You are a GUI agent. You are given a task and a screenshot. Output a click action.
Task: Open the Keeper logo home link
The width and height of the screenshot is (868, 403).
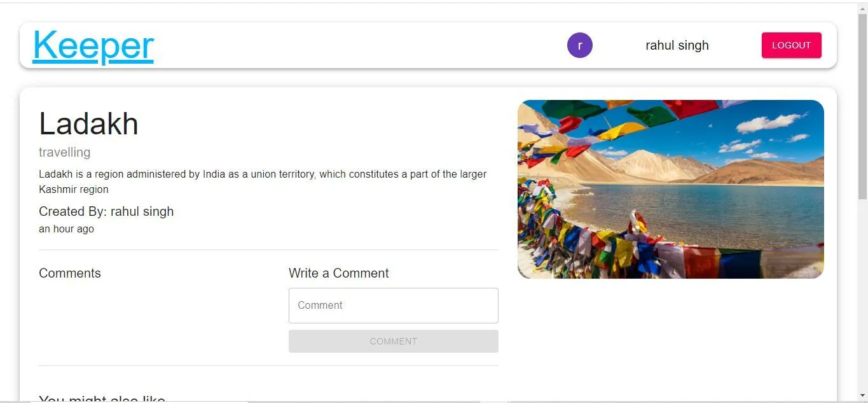click(93, 46)
